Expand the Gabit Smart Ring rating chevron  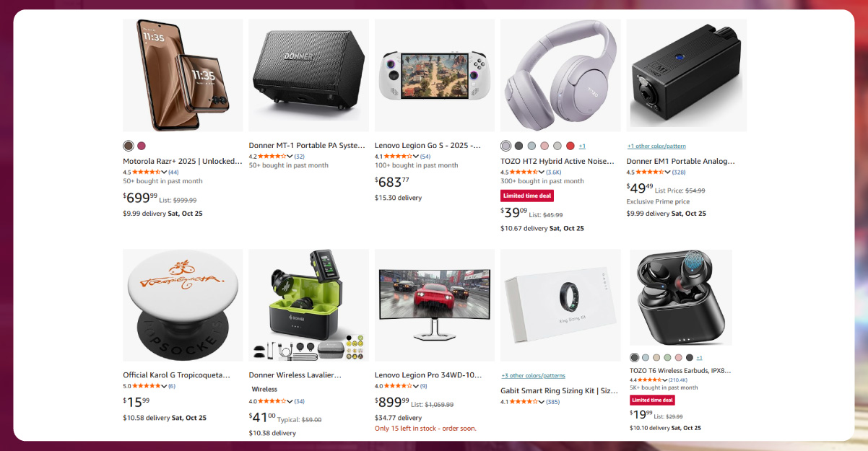pyautogui.click(x=542, y=402)
